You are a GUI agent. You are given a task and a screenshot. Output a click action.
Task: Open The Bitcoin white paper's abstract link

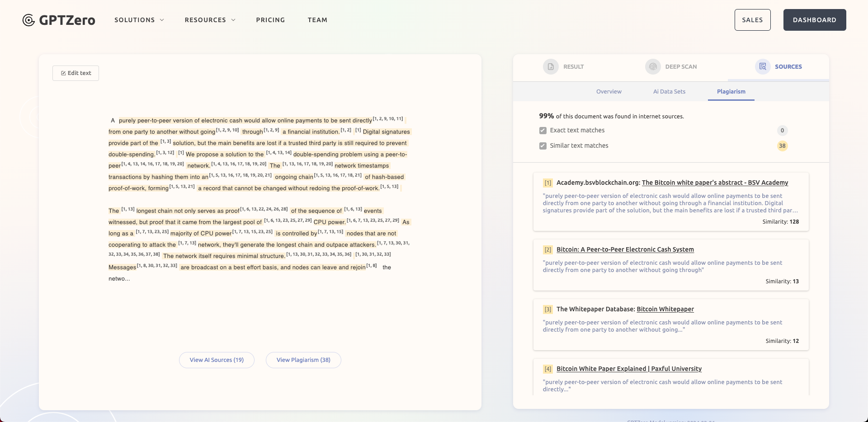pyautogui.click(x=715, y=183)
